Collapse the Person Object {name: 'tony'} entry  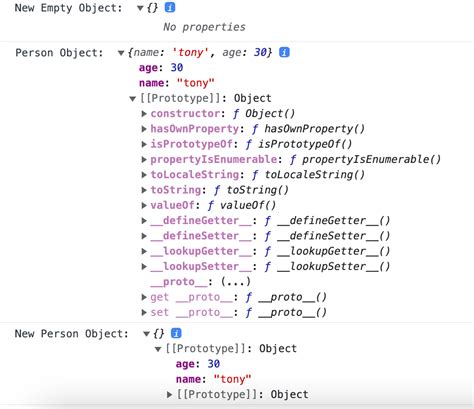pos(121,53)
